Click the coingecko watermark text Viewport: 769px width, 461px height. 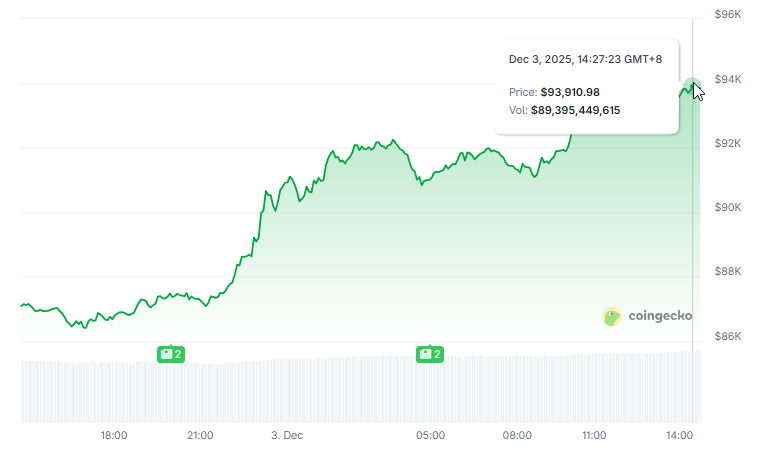click(660, 317)
